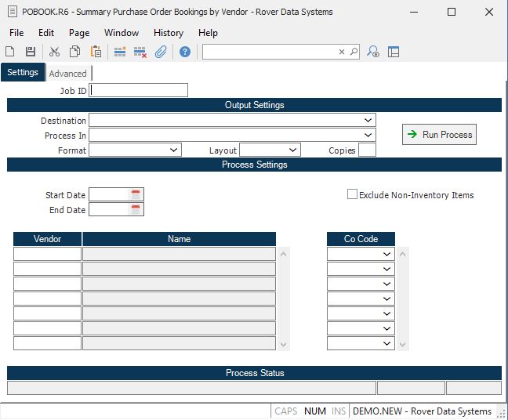Enable Exclude Non-Inventory Items checkbox
Viewport: 508px width, 420px height.
point(353,194)
